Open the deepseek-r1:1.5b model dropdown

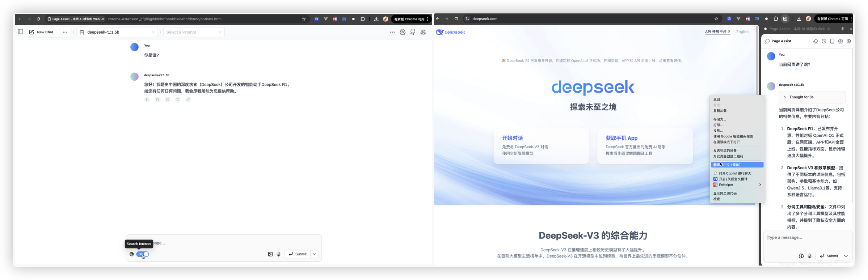pyautogui.click(x=117, y=32)
